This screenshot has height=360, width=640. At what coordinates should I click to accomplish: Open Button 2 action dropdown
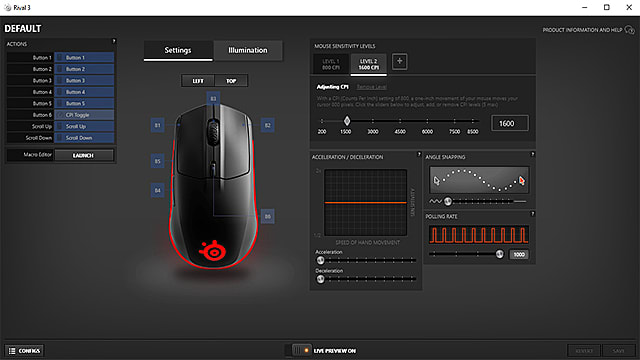(x=84, y=69)
